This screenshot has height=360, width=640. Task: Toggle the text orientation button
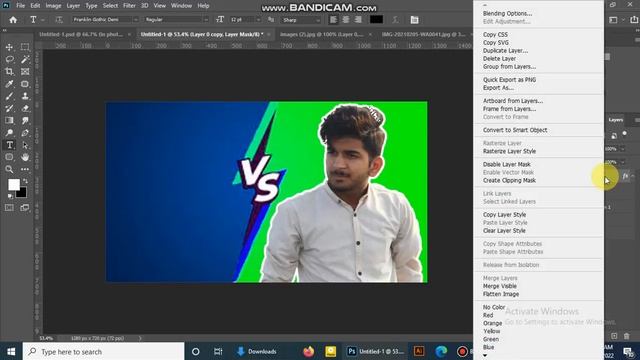coord(59,20)
